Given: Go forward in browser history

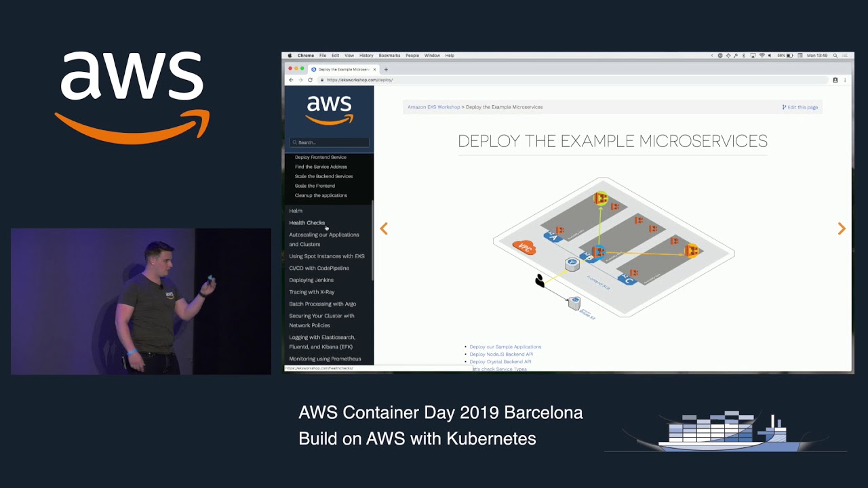Looking at the screenshot, I should (x=300, y=80).
